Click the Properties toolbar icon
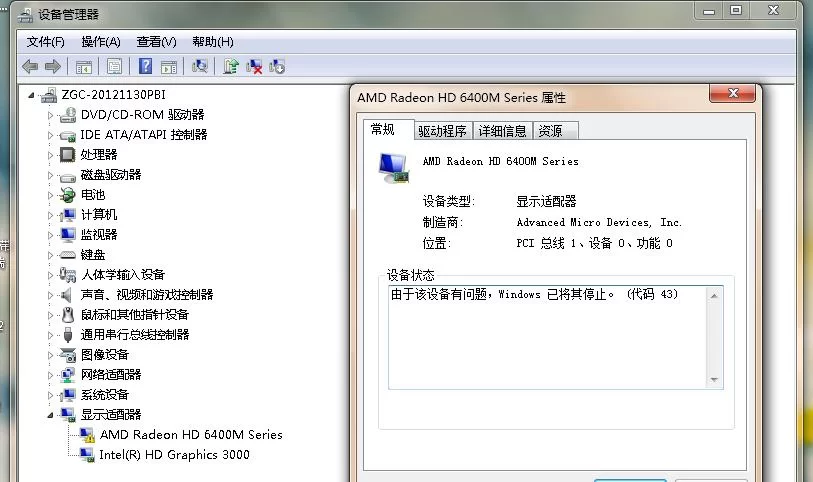 (114, 66)
